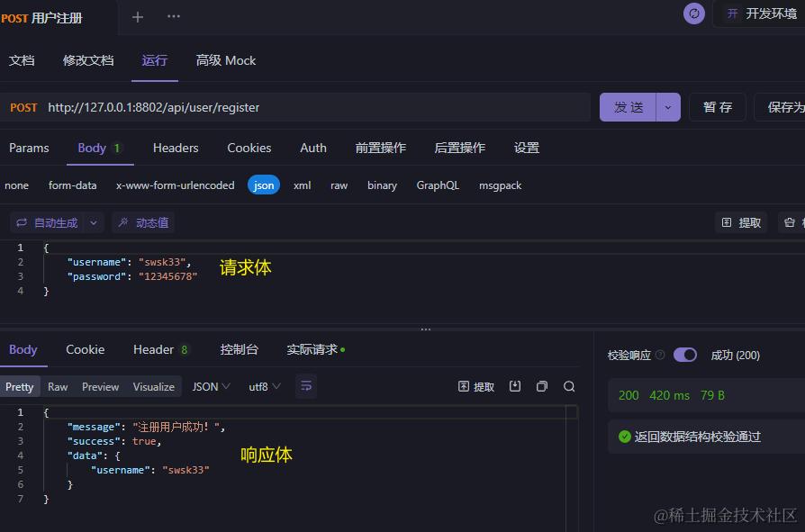Click the request URL input field
Image resolution: width=805 pixels, height=532 pixels.
[x=318, y=107]
